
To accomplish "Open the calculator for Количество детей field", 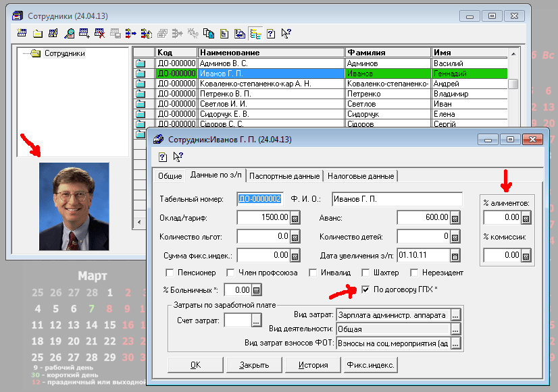I will coord(455,237).
